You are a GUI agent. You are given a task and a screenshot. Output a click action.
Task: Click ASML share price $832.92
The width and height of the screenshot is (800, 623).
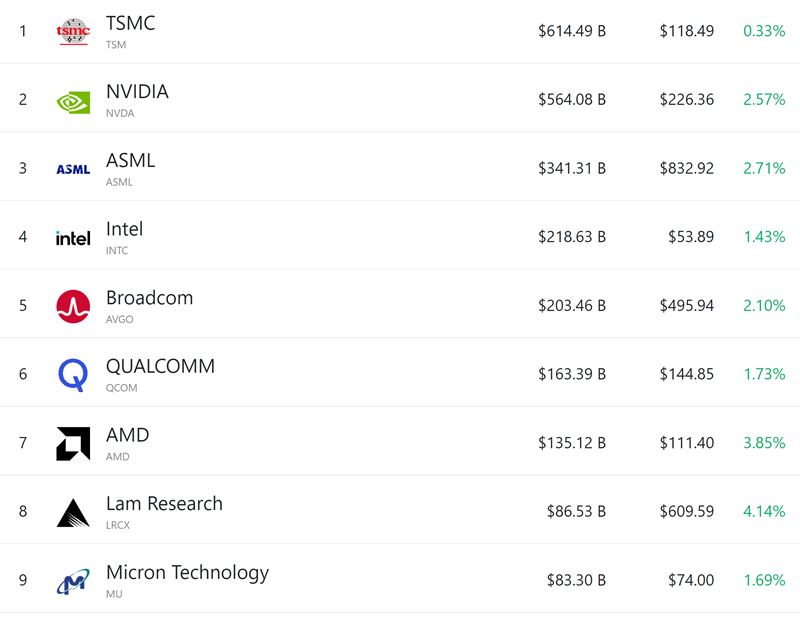click(687, 168)
